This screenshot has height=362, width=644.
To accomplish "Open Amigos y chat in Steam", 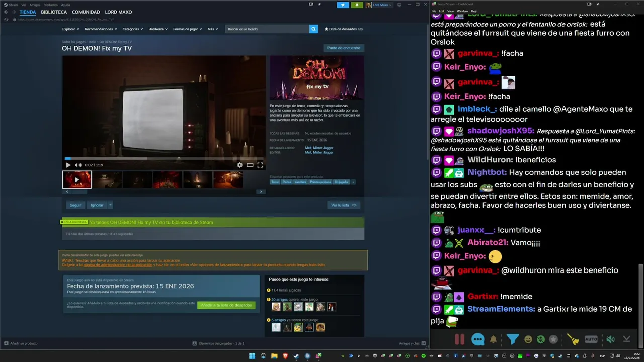I will point(412,343).
